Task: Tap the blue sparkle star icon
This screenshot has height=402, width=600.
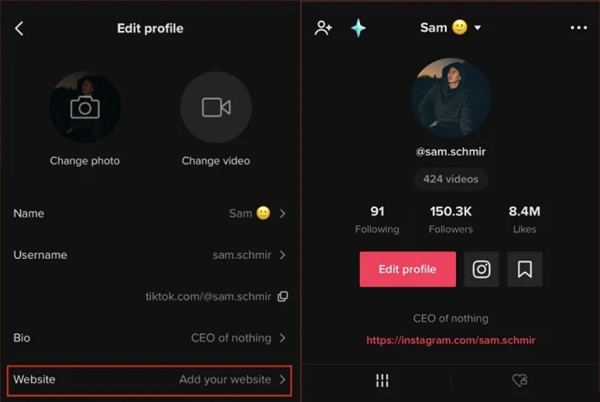Action: [x=358, y=28]
